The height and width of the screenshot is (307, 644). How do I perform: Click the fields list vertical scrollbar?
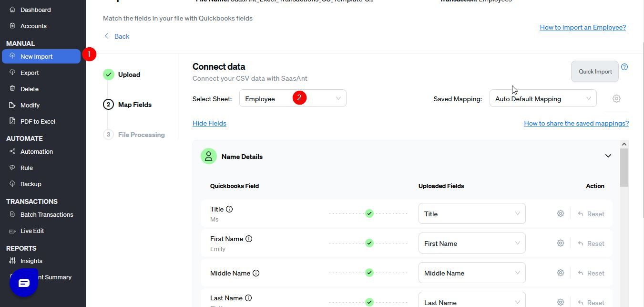[624, 168]
